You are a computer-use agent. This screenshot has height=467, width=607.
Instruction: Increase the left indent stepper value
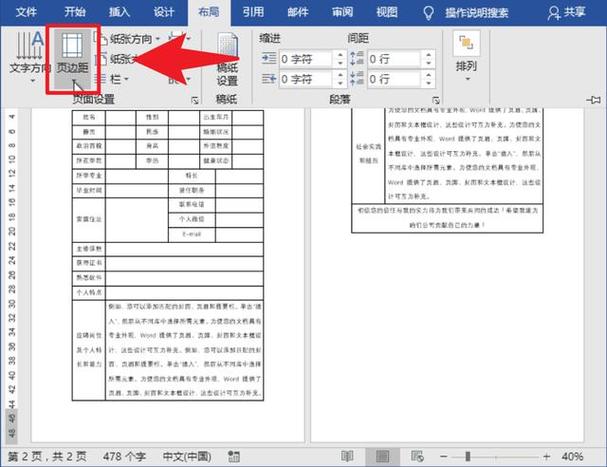pos(340,55)
